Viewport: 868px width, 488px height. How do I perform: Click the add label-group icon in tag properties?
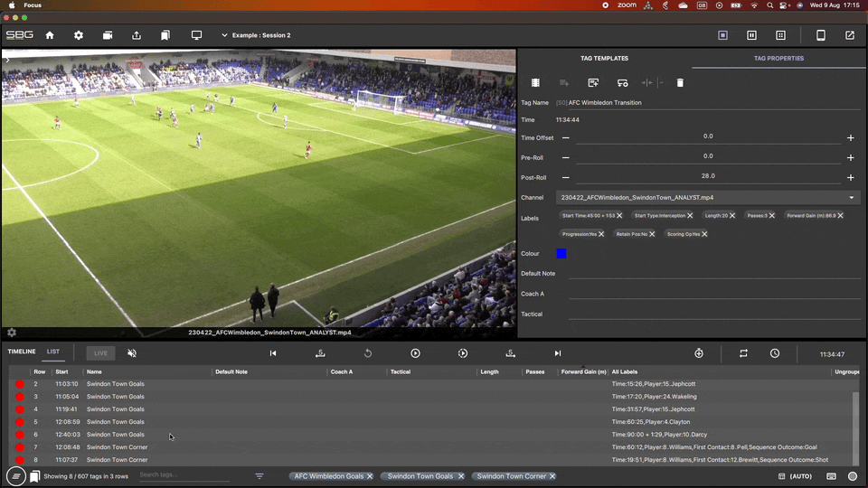pos(593,83)
